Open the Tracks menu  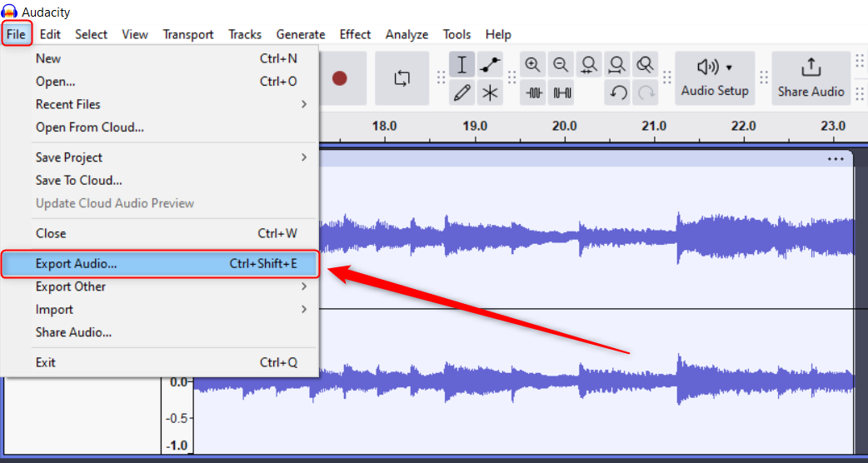(245, 34)
